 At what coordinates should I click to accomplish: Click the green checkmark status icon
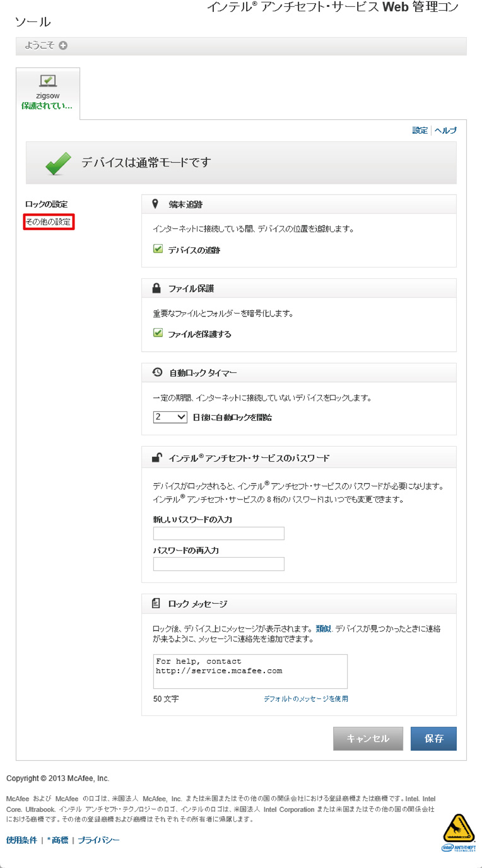point(59,163)
